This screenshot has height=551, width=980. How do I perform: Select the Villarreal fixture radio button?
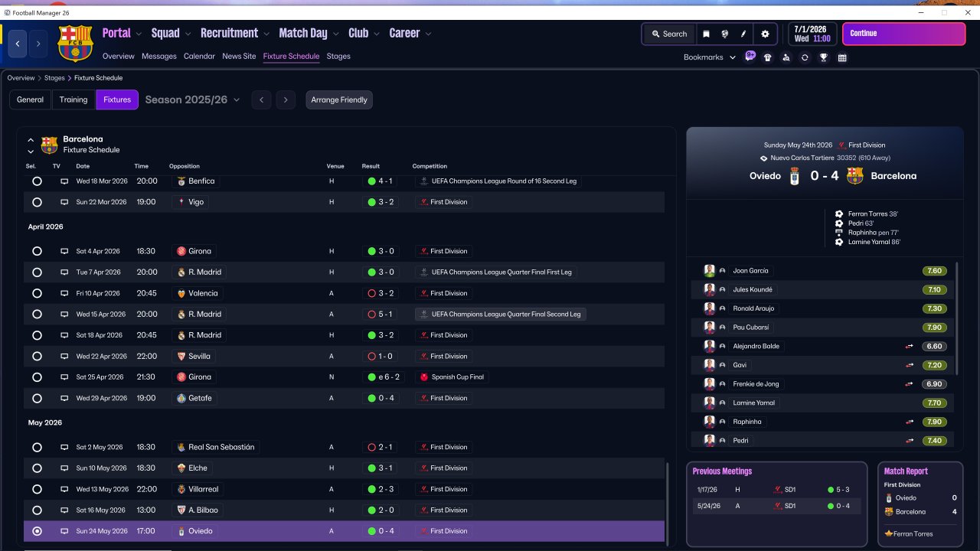(x=37, y=489)
